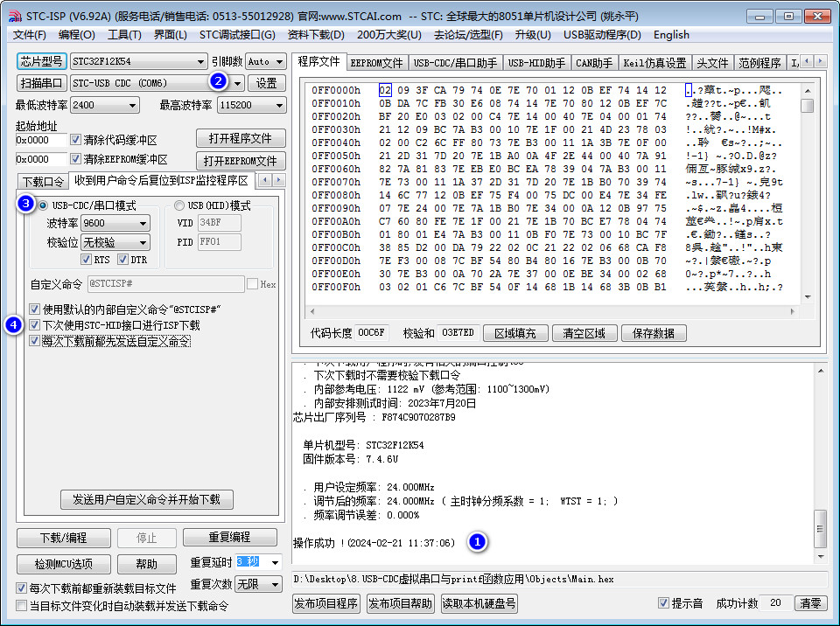Click log panel scrollbar down arrow
The width and height of the screenshot is (840, 626).
pos(820,557)
